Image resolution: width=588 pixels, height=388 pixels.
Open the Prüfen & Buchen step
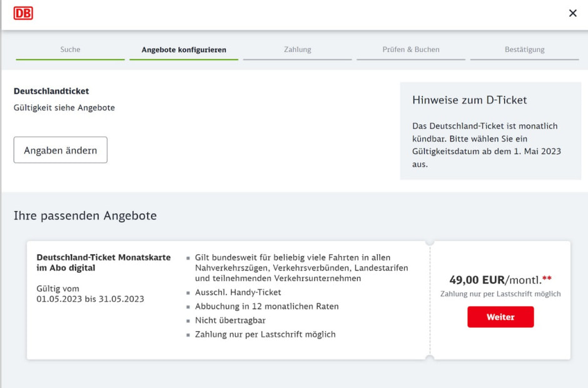click(x=411, y=49)
